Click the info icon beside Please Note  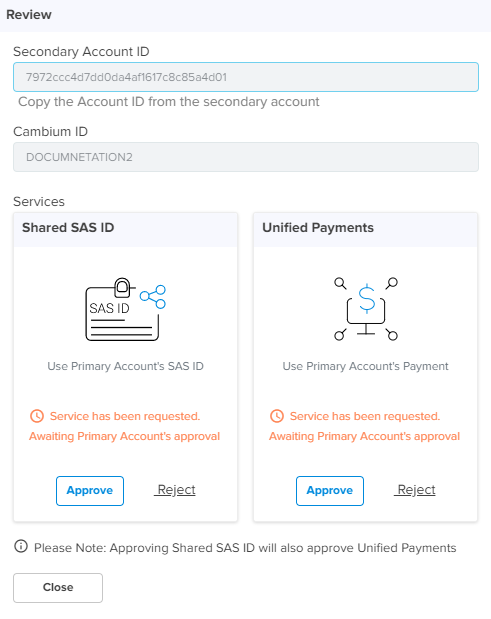pyautogui.click(x=21, y=546)
